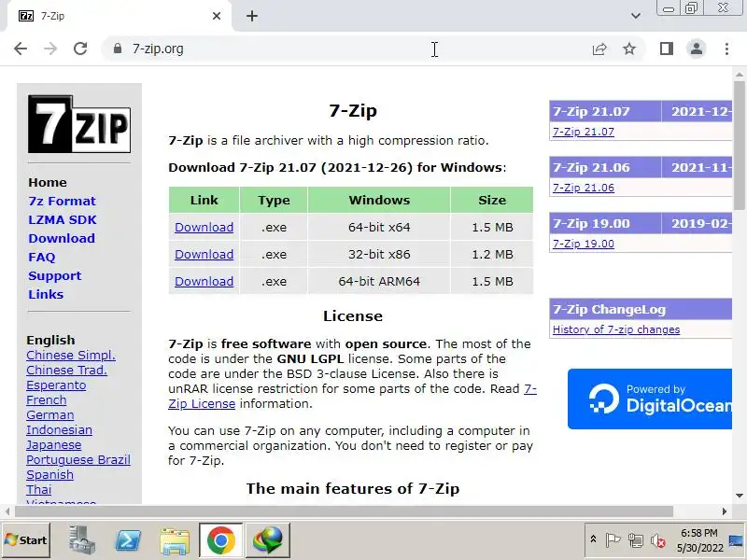Open the 7-Zip License link

point(202,404)
